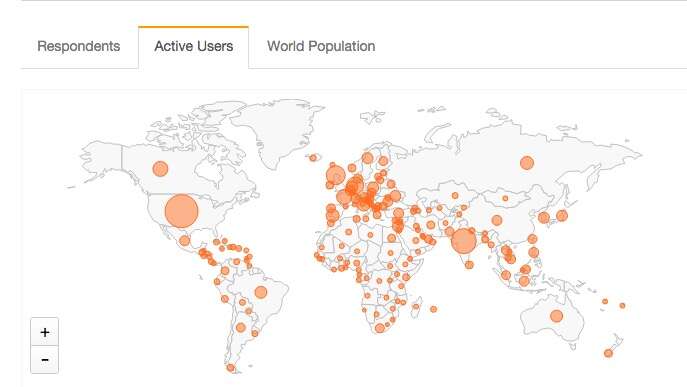Zoom in the map with plus button

[45, 332]
